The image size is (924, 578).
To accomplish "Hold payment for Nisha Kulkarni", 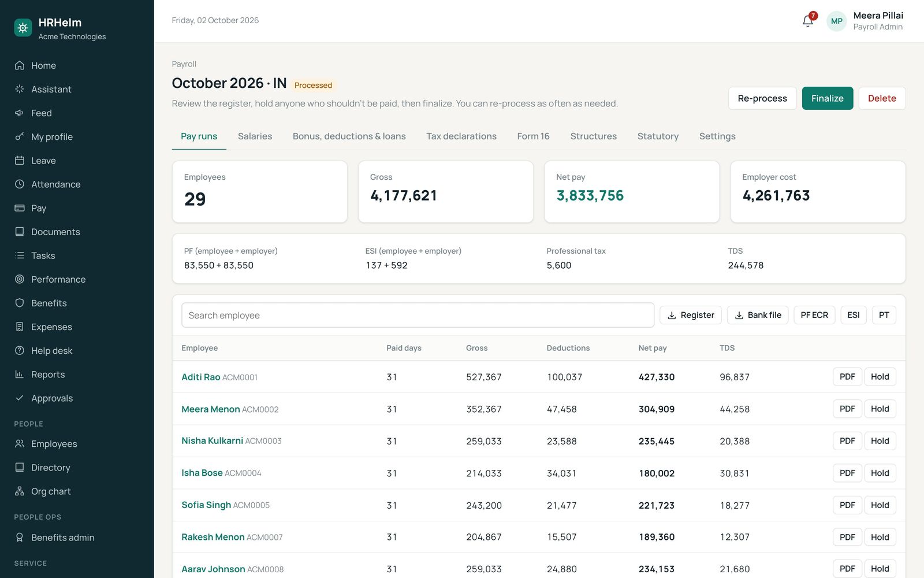I will point(880,441).
